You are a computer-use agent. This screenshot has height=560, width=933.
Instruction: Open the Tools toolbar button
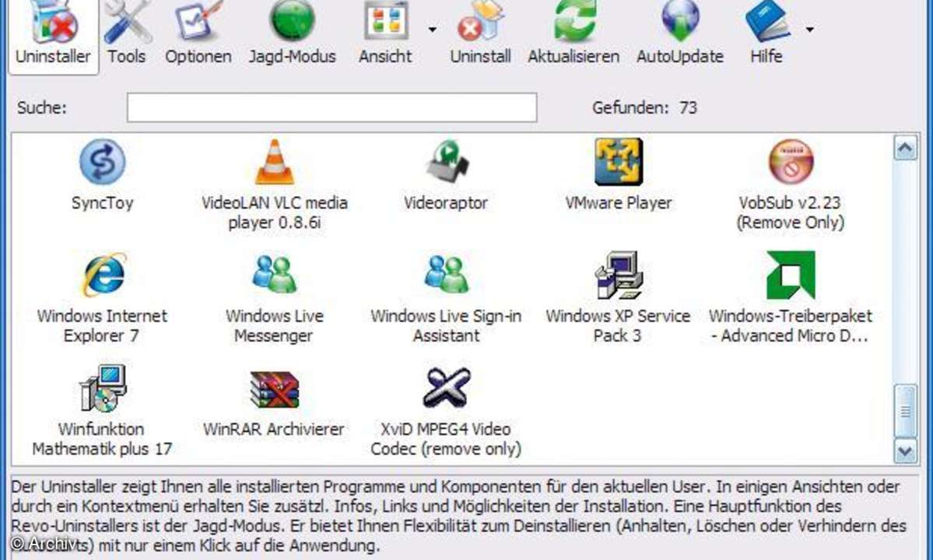127,34
